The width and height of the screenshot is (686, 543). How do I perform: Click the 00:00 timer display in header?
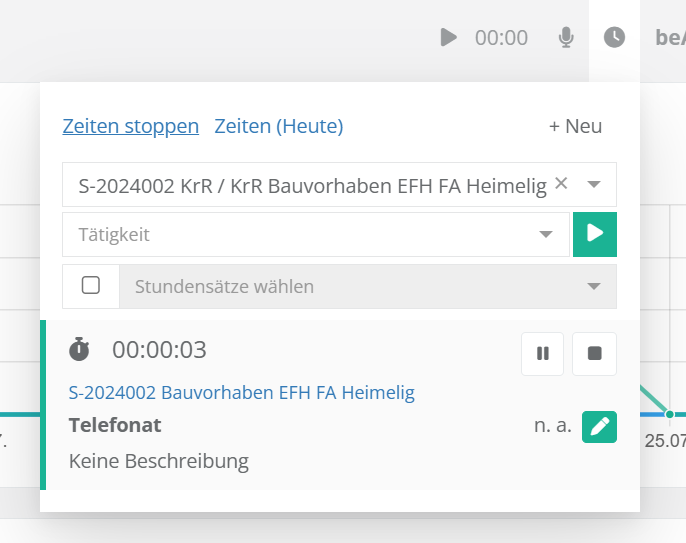[x=501, y=38]
